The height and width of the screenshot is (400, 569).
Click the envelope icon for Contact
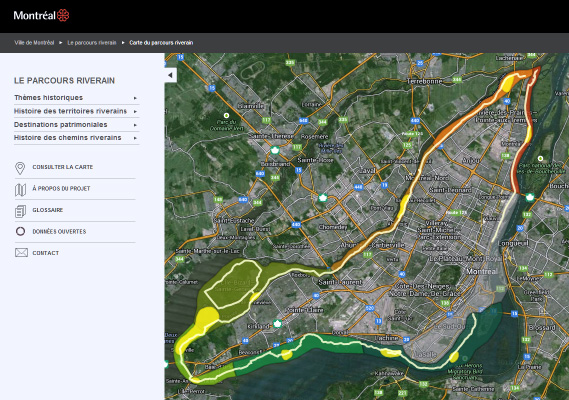click(x=21, y=252)
